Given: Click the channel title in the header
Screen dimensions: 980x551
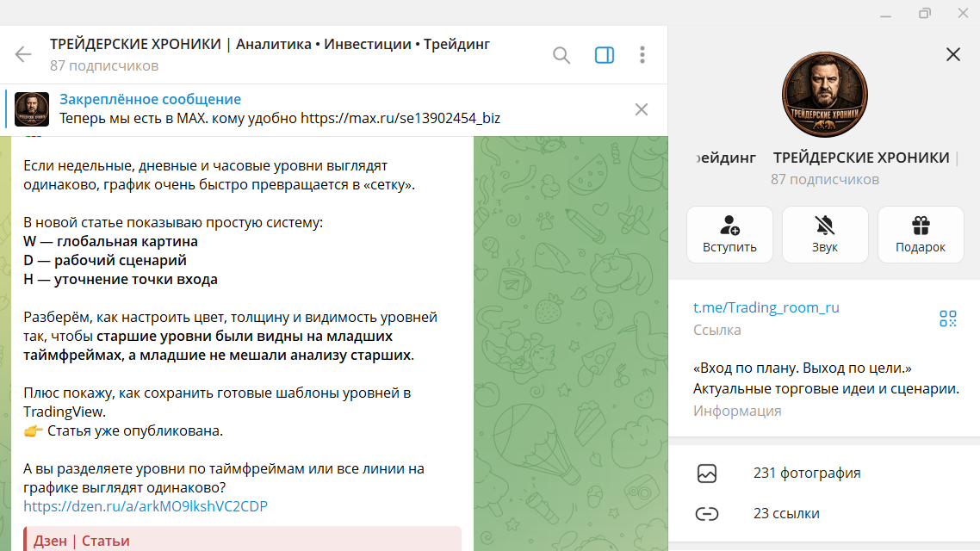Looking at the screenshot, I should click(270, 45).
